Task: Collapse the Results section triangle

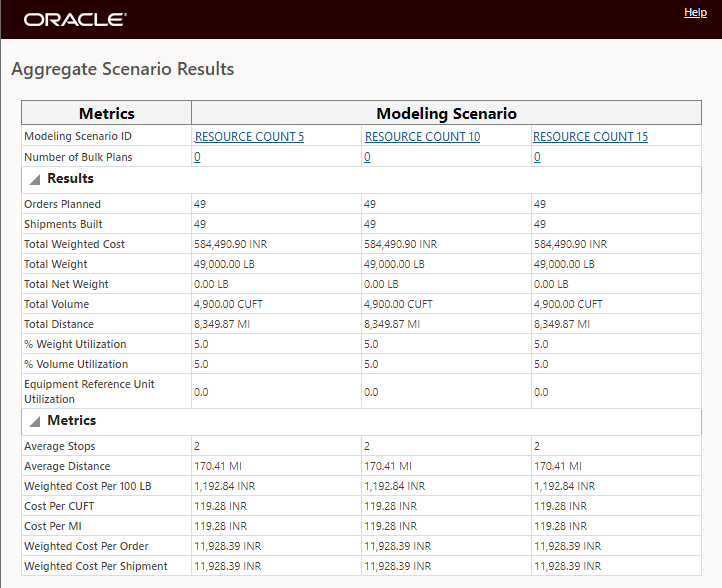Action: click(x=34, y=180)
